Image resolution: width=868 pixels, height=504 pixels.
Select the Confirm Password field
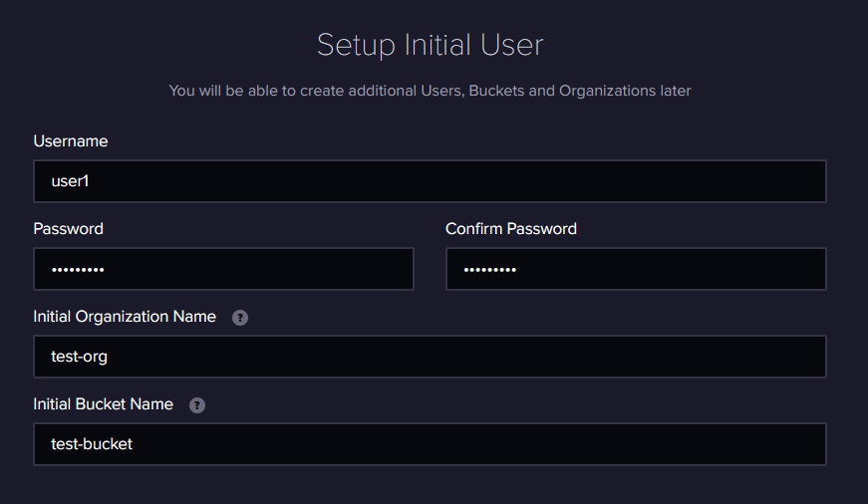(x=636, y=269)
